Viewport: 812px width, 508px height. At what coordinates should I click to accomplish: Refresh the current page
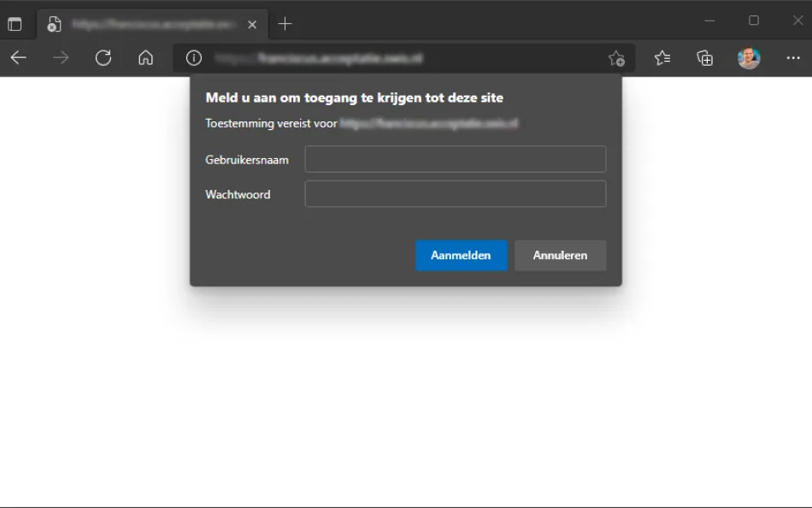[x=103, y=57]
